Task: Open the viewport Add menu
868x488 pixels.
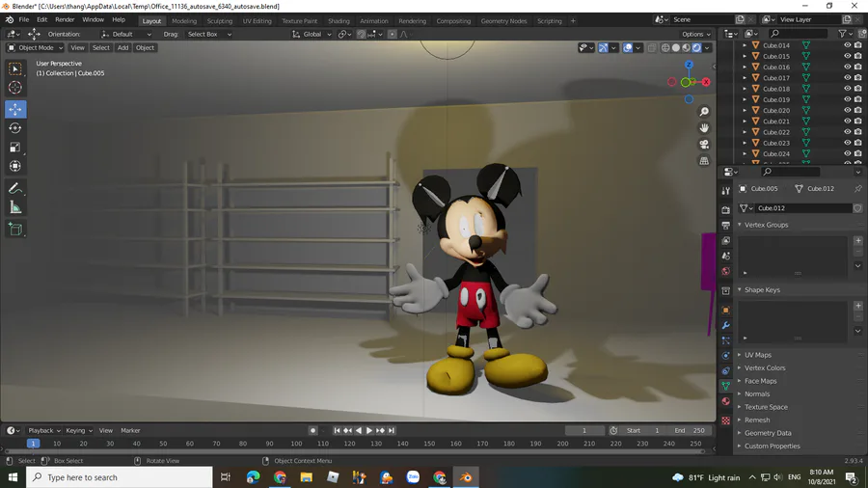Action: [122, 47]
